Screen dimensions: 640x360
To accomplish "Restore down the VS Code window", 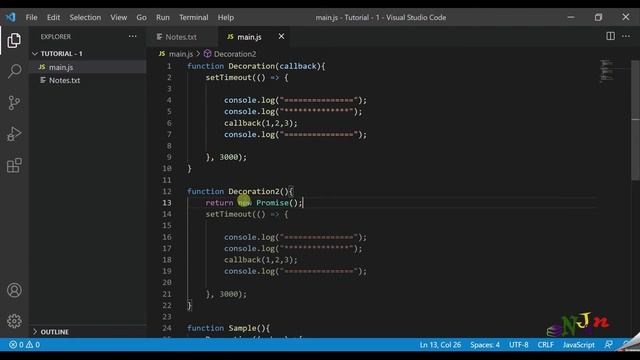I will tap(598, 17).
